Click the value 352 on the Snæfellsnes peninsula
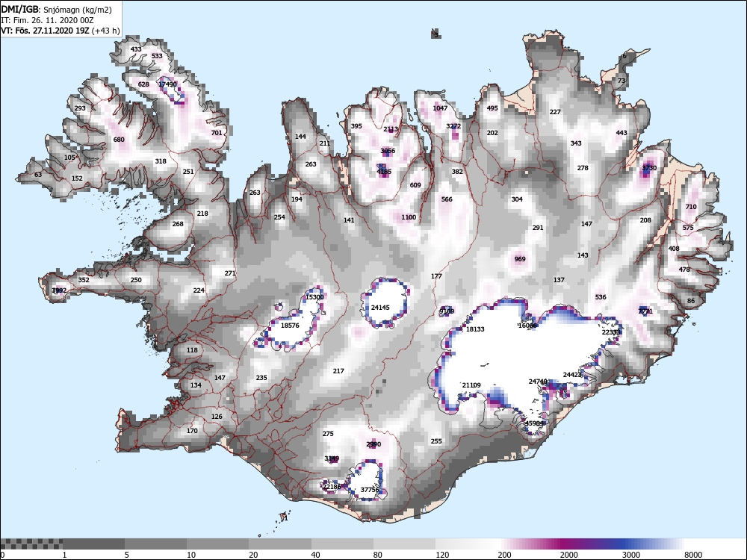The height and width of the screenshot is (560, 747). coord(84,280)
